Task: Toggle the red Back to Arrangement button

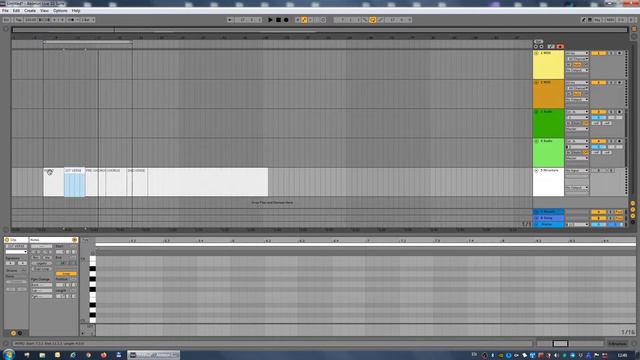Action: (x=560, y=47)
